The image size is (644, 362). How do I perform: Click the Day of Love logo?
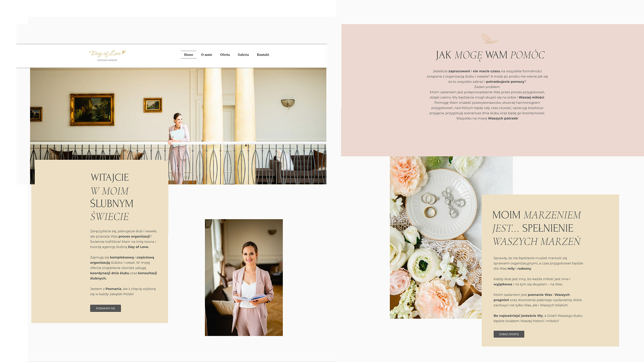(x=107, y=54)
